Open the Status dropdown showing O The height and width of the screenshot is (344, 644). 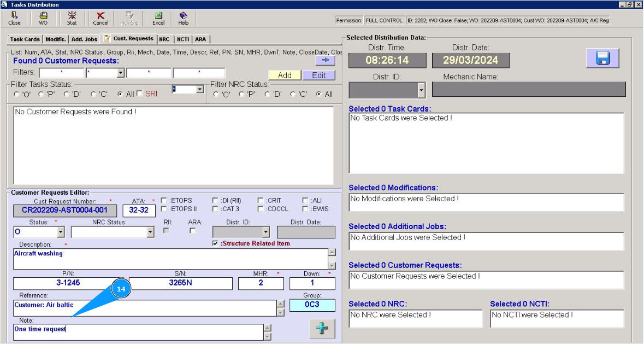tap(60, 232)
